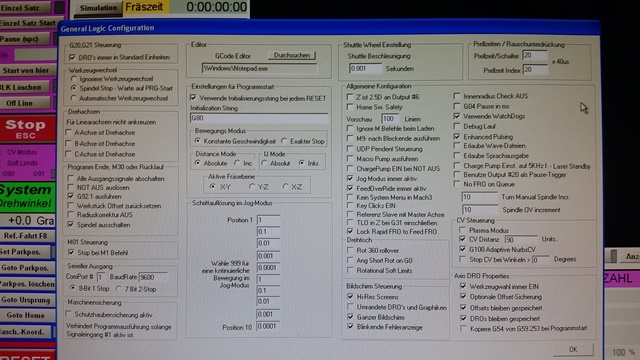Choose the Y-Z active milling plane
This screenshot has height=360, width=640.
[251, 187]
